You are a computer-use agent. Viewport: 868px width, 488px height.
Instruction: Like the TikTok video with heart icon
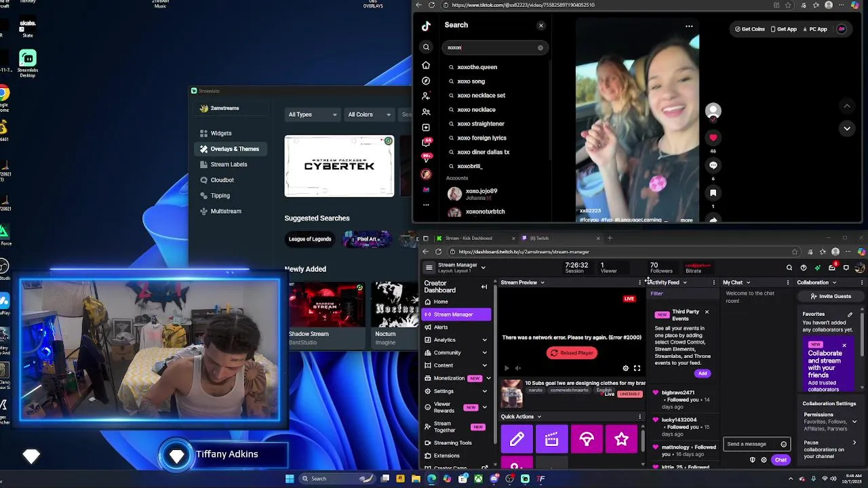pos(713,138)
